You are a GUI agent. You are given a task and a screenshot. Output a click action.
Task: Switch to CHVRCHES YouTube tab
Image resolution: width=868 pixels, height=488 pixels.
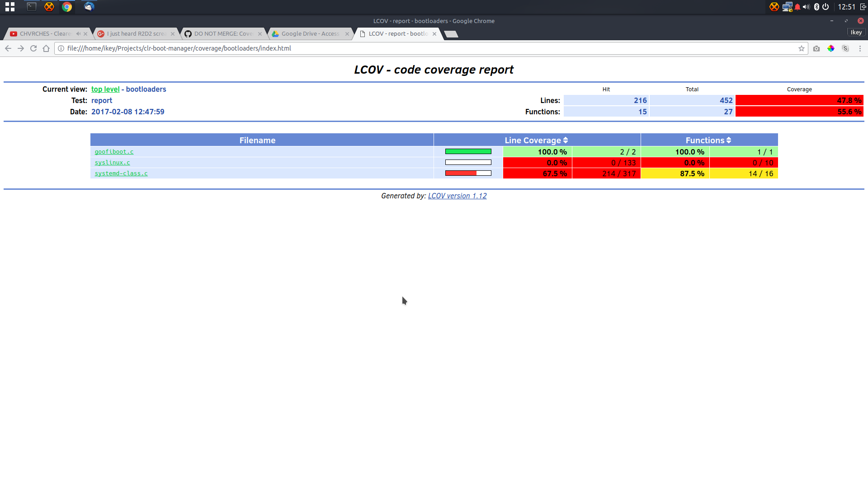(45, 34)
